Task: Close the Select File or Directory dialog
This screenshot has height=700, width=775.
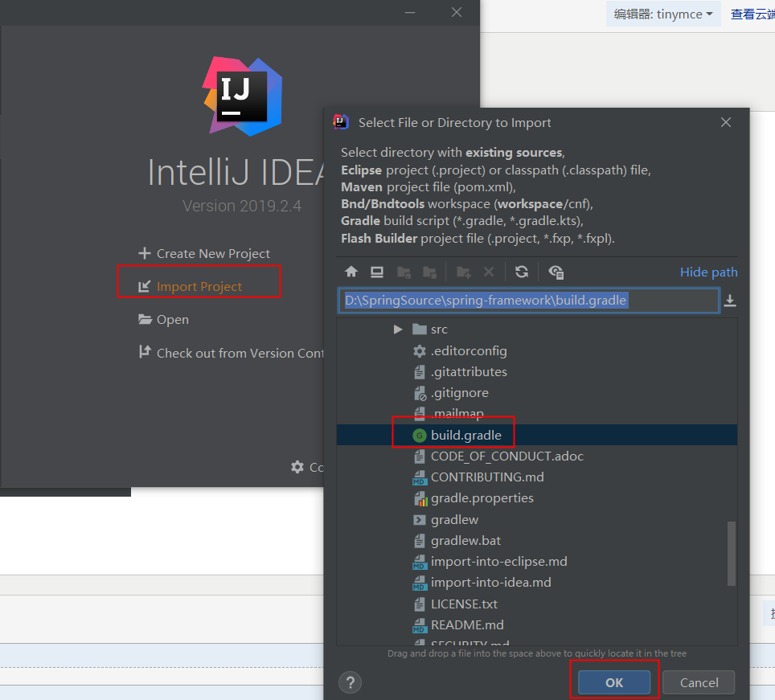Action: 726,122
